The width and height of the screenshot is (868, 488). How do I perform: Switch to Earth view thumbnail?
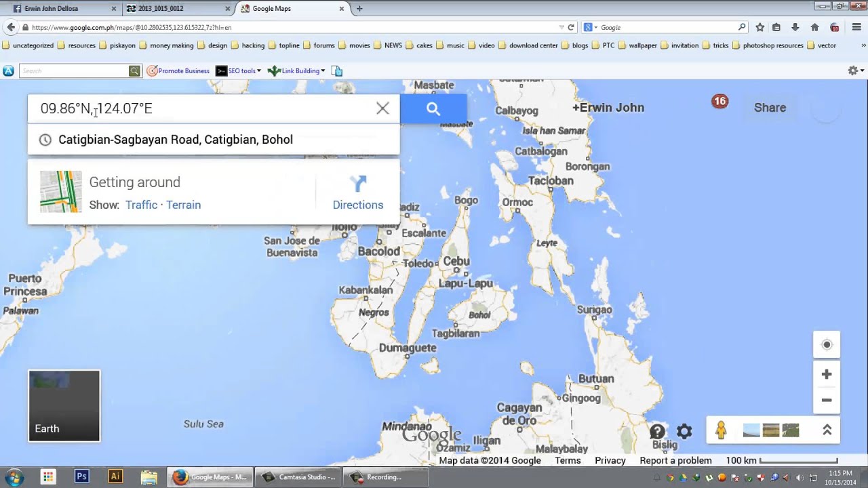[64, 406]
